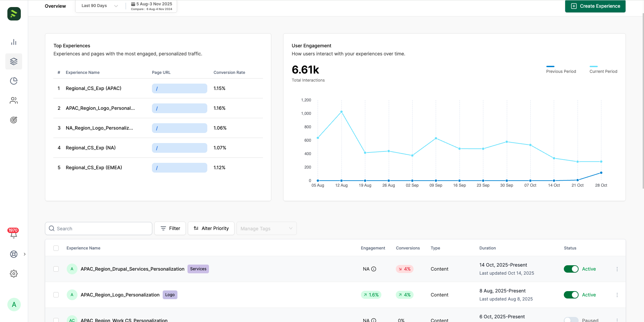
Task: Open the Manage Tags dropdown
Action: pyautogui.click(x=266, y=228)
